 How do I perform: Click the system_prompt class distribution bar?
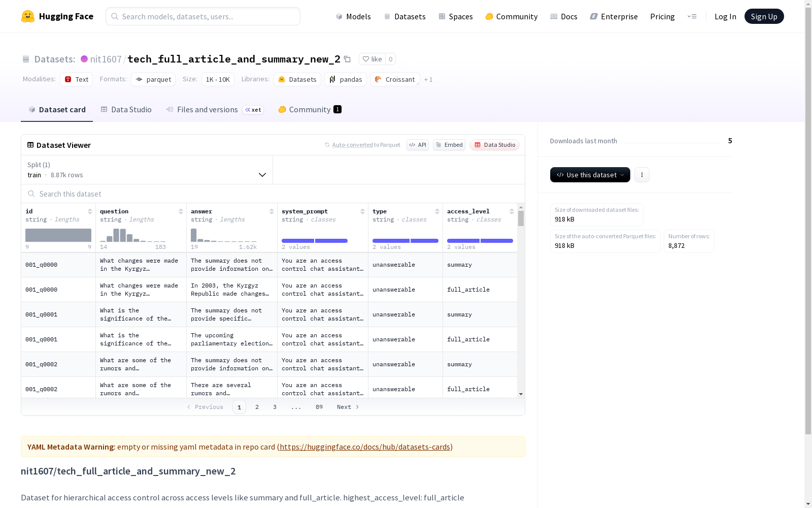pos(315,241)
